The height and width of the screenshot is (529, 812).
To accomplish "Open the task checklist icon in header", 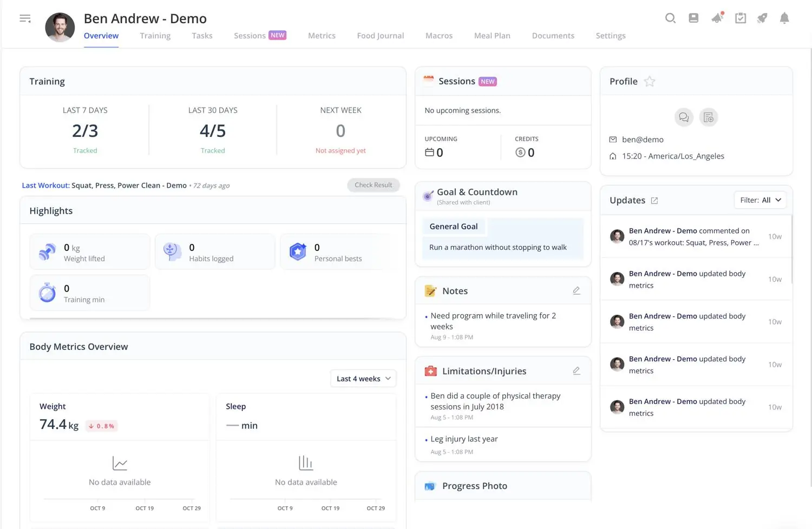I will pos(741,18).
